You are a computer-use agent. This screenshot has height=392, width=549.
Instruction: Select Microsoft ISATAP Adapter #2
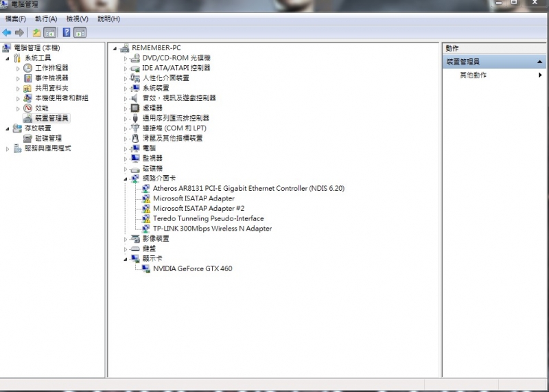tap(198, 209)
